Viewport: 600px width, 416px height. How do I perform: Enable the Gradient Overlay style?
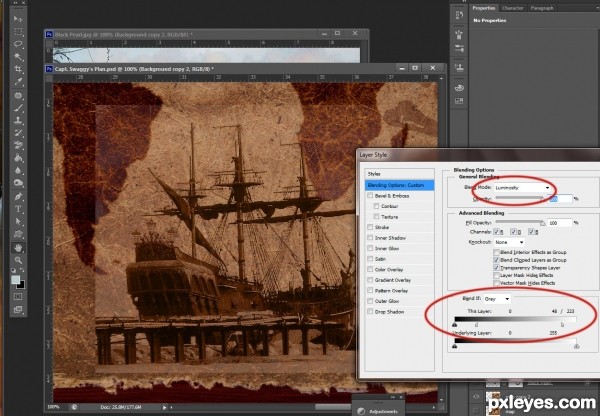pyautogui.click(x=370, y=280)
